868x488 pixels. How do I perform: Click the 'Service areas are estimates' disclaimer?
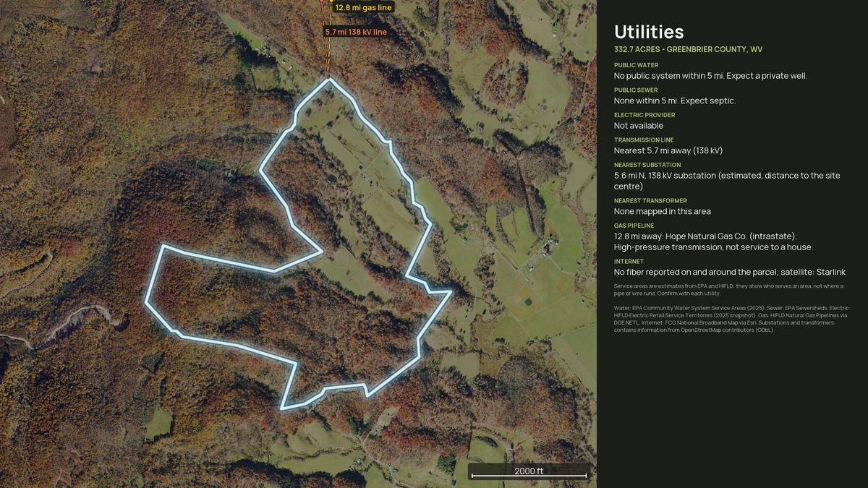click(x=728, y=289)
